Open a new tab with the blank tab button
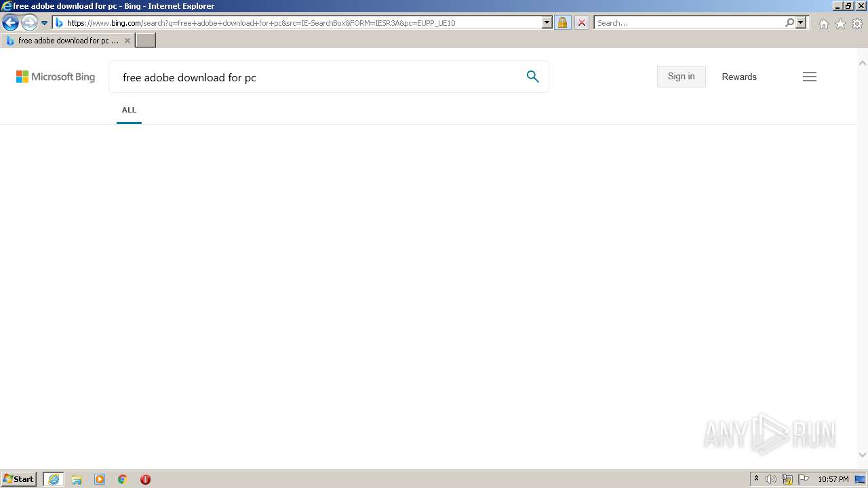This screenshot has width=868, height=488. pos(146,41)
